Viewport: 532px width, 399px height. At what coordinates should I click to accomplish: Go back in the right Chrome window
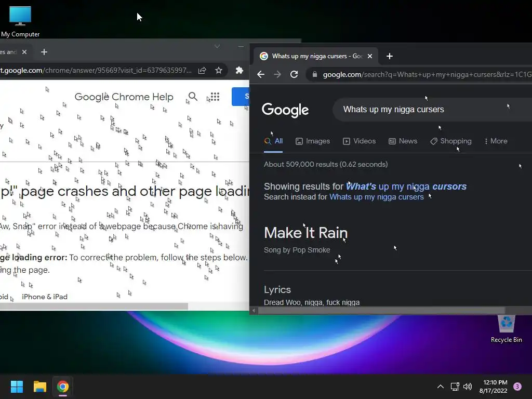coord(261,74)
